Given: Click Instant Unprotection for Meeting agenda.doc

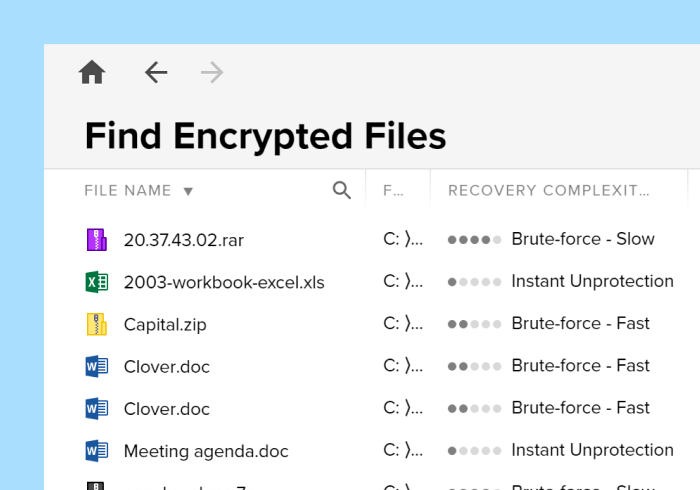Looking at the screenshot, I should pyautogui.click(x=592, y=450).
